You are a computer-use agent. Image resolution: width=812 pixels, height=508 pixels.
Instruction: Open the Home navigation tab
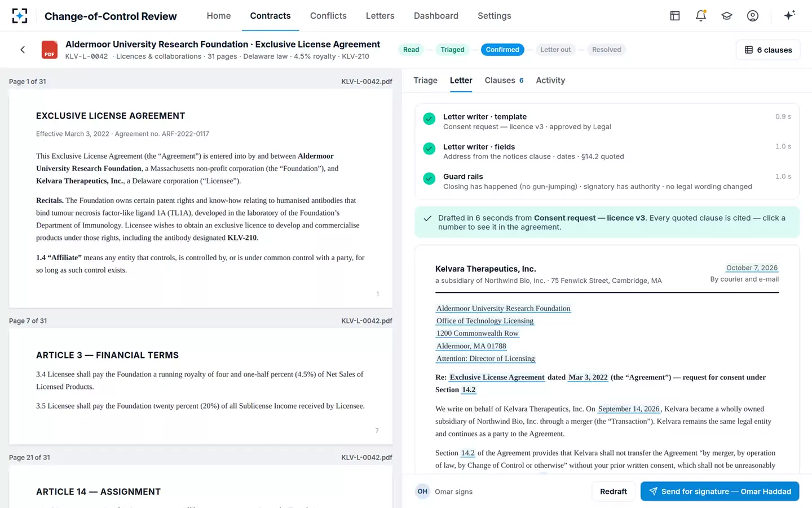pyautogui.click(x=219, y=16)
